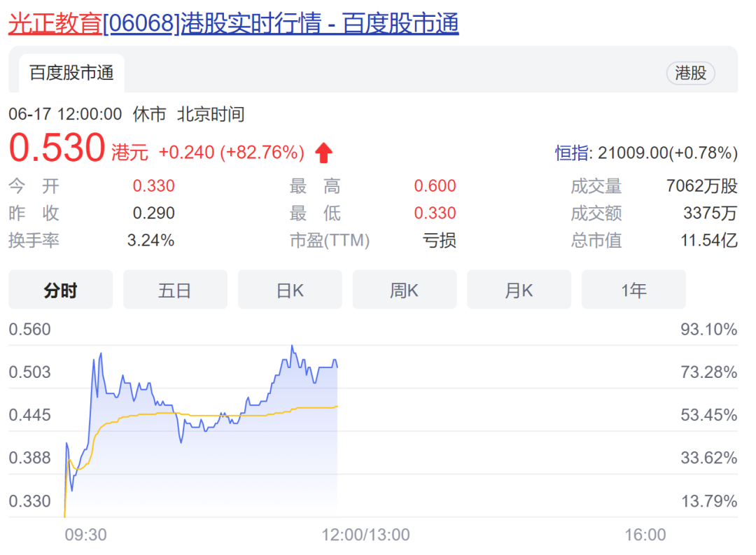This screenshot has height=555, width=756.
Task: Open the 周K chart tab
Action: click(404, 290)
